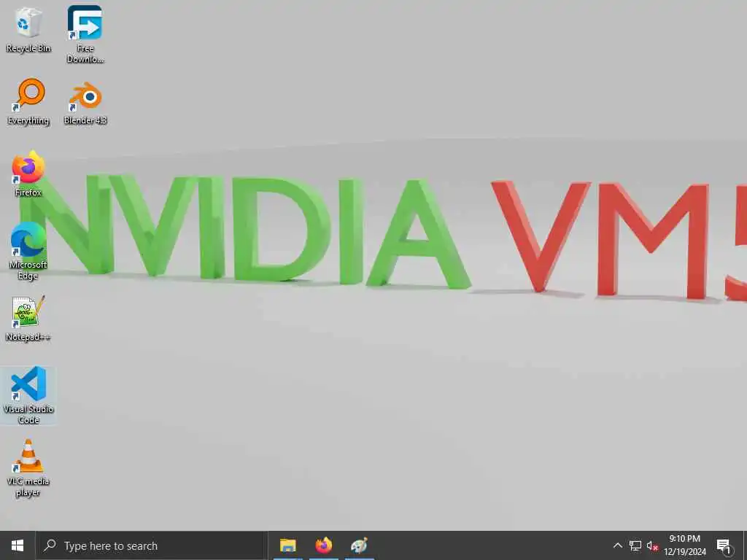The height and width of the screenshot is (560, 747).
Task: Open network status in system tray
Action: click(635, 545)
